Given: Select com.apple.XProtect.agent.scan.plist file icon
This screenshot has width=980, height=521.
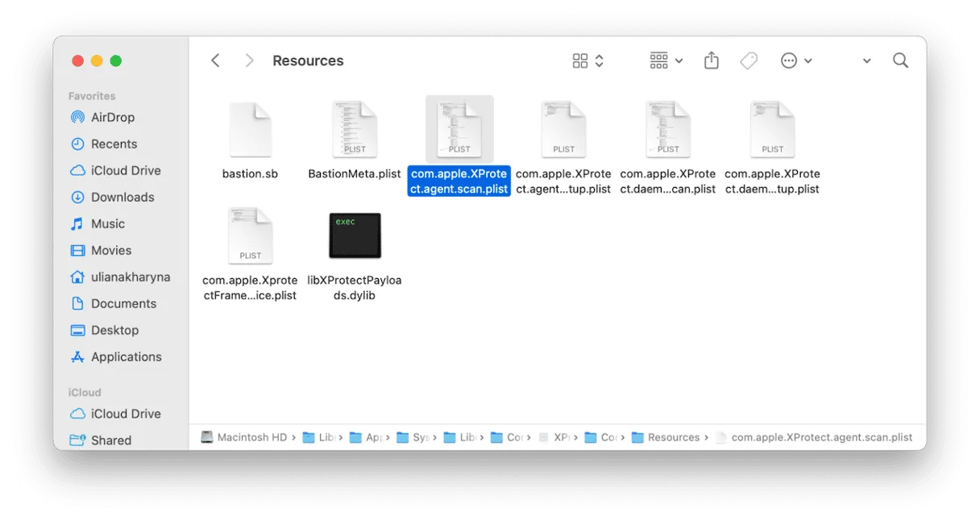Looking at the screenshot, I should 459,129.
